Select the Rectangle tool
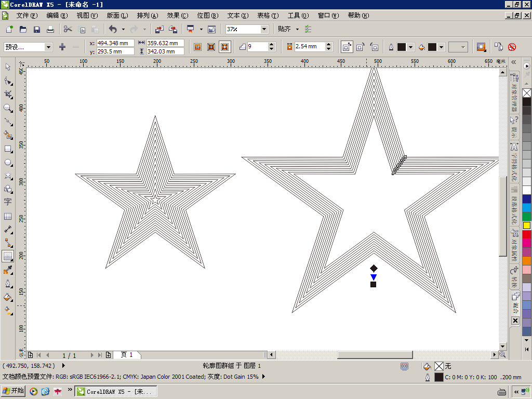 [x=8, y=149]
